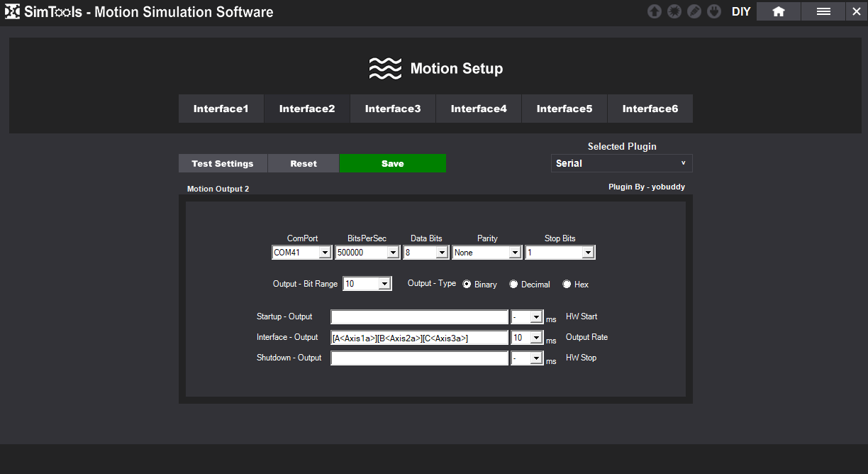The width and height of the screenshot is (868, 474).
Task: Open the Stop Bits dropdown
Action: [560, 252]
